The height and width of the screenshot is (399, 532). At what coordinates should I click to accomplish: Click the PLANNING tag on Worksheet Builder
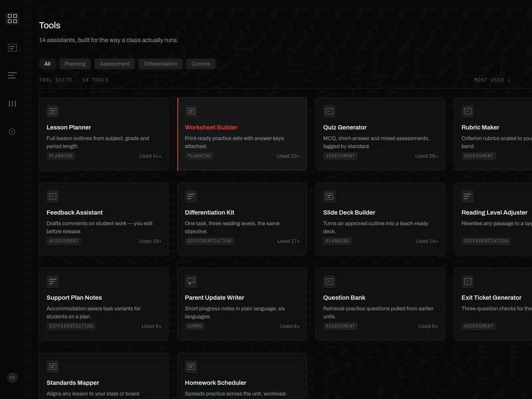tap(199, 156)
